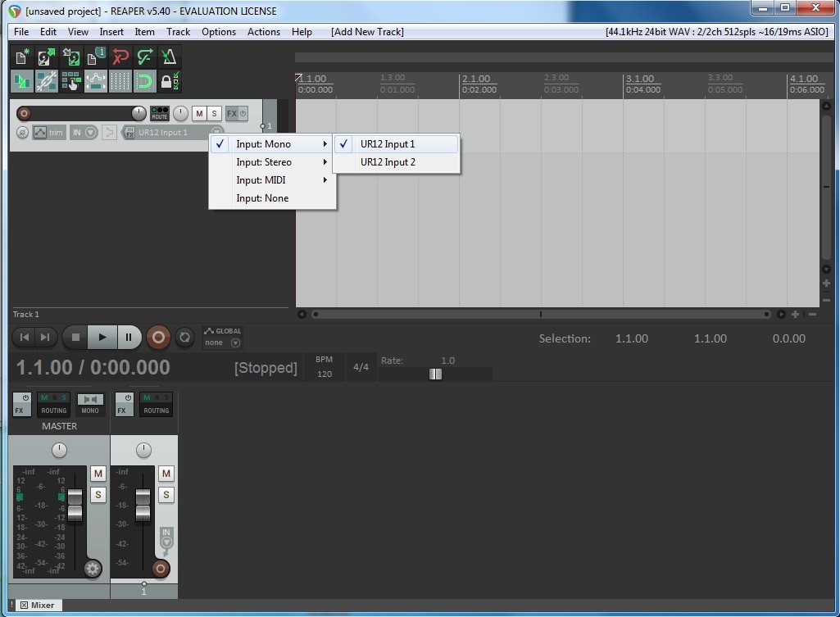Open master track settings gear in mixer
The height and width of the screenshot is (617, 840).
point(92,569)
